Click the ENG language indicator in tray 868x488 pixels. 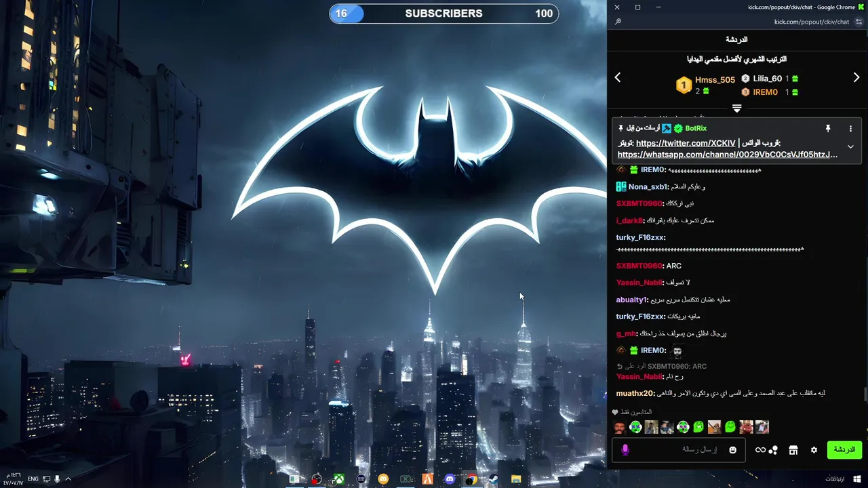point(33,479)
